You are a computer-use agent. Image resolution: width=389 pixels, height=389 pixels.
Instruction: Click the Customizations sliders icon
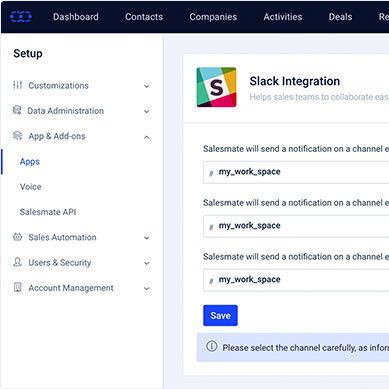click(17, 85)
